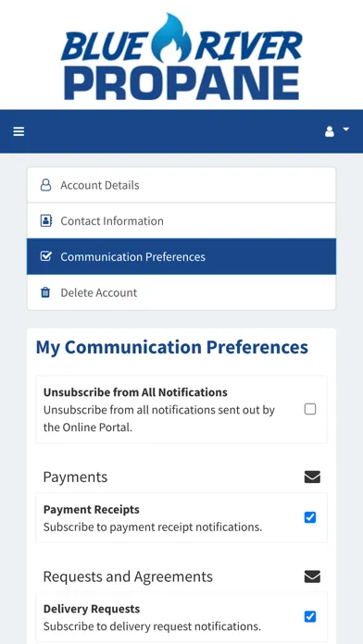363x644 pixels.
Task: Uncheck the Delivery Requests checkbox
Action: (x=310, y=616)
